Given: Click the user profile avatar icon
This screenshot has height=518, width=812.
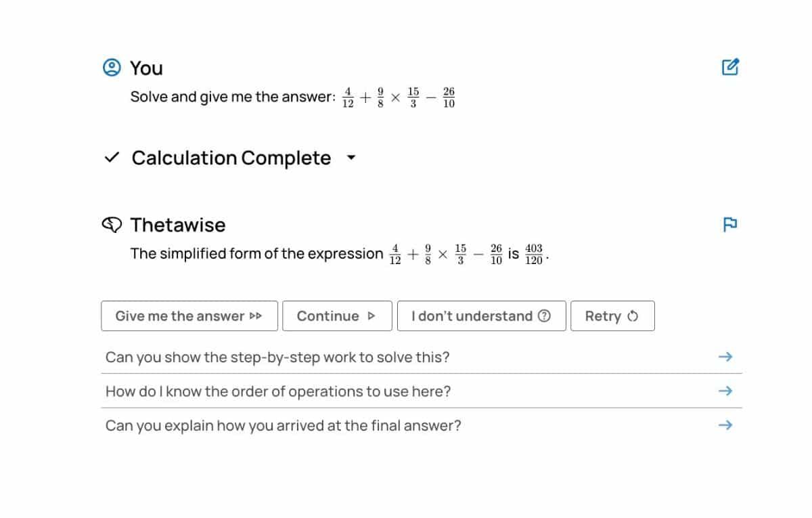Looking at the screenshot, I should point(112,68).
